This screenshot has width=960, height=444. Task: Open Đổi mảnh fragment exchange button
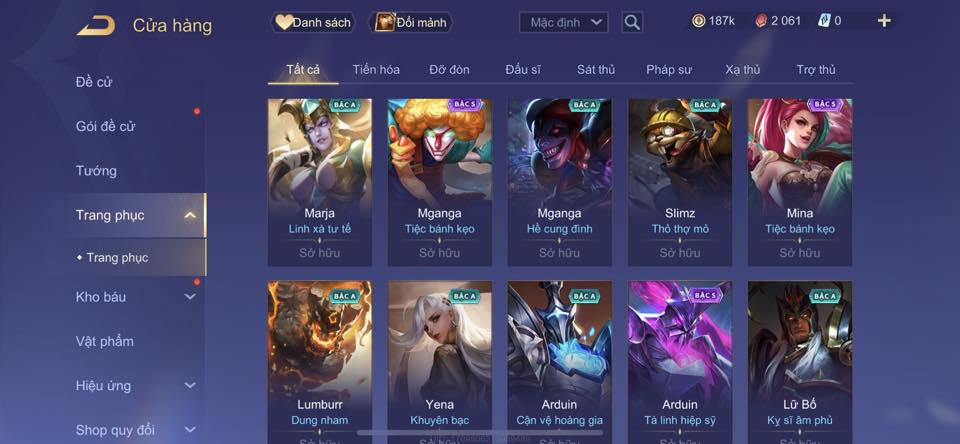point(411,23)
